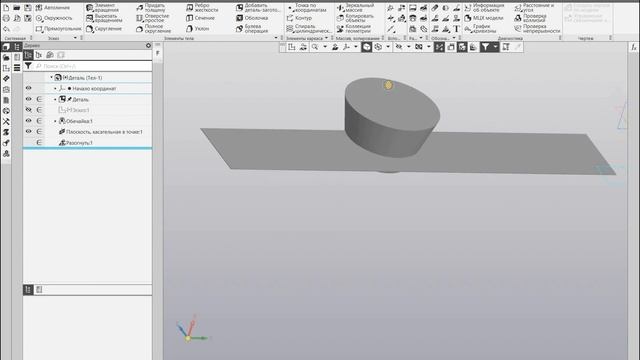Expand Элементы тела group arrow

pos(276,38)
